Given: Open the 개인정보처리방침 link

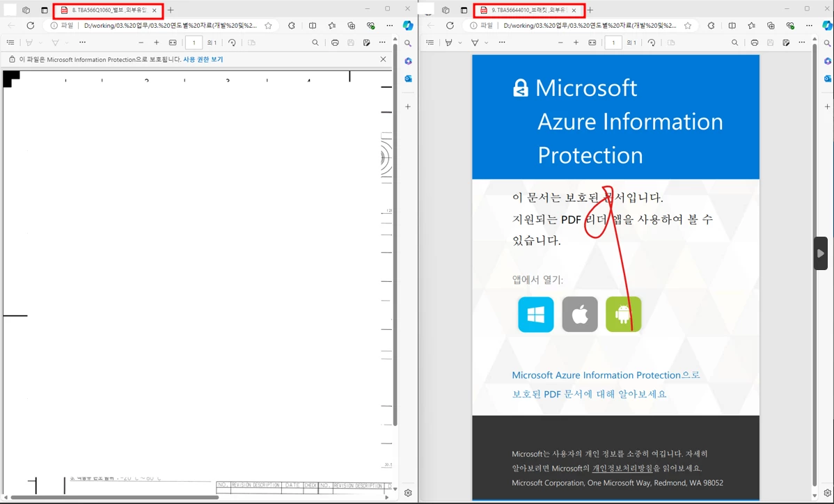Looking at the screenshot, I should 622,468.
